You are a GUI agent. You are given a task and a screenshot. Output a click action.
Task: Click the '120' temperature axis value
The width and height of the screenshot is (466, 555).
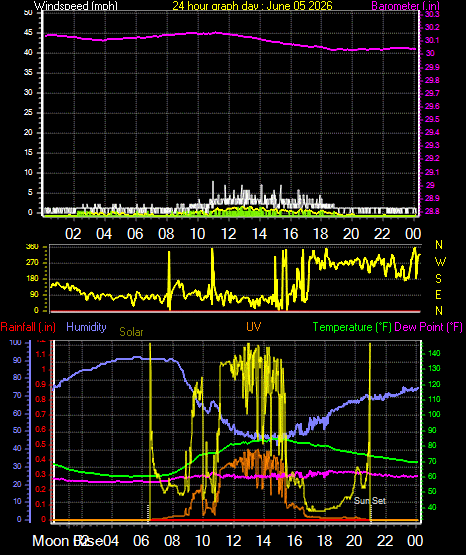[434, 384]
